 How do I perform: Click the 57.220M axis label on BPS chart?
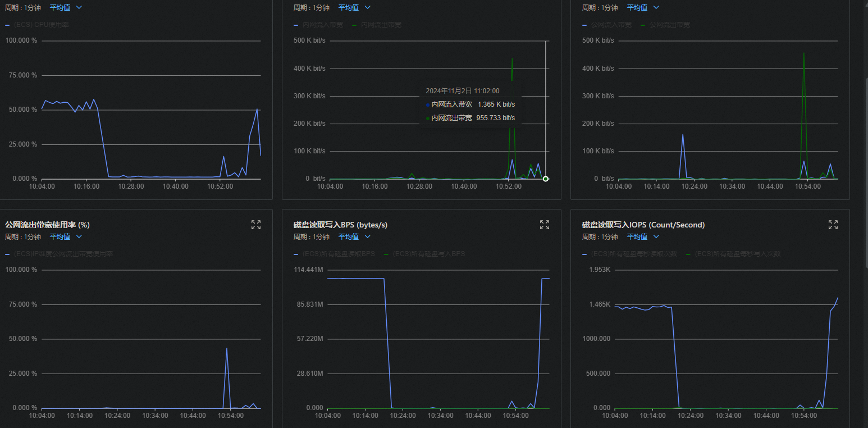(x=310, y=339)
